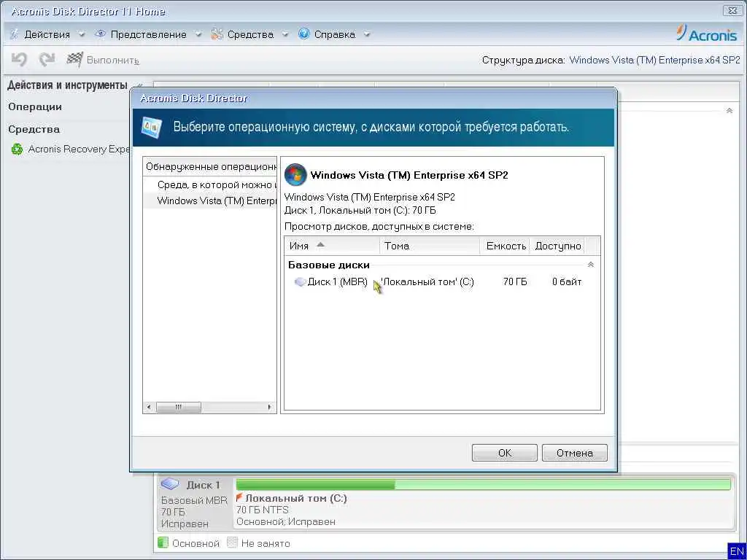This screenshot has width=747, height=560.
Task: Click the Диск 1 drive icon in main window
Action: 169,484
